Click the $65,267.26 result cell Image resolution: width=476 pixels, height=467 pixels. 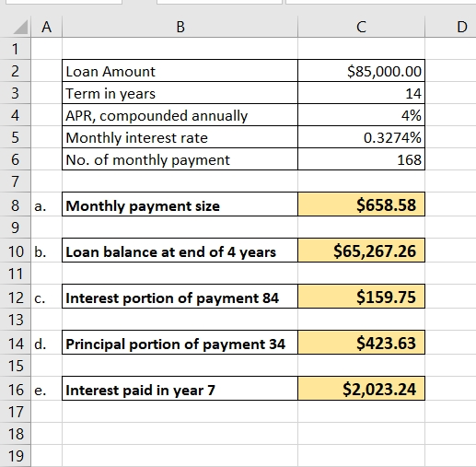coord(361,251)
